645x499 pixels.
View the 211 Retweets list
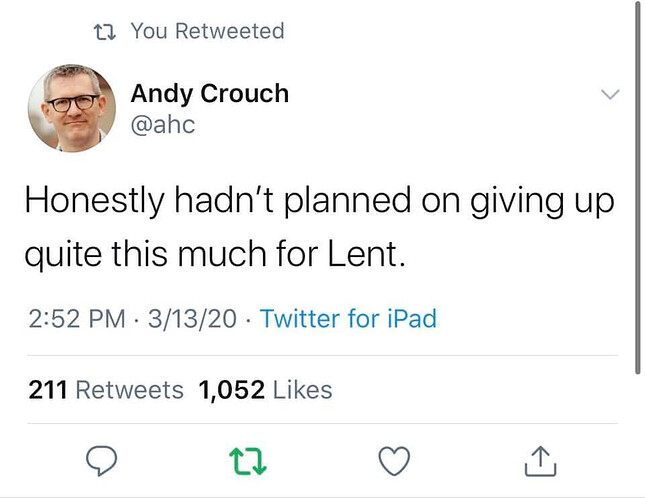point(106,390)
